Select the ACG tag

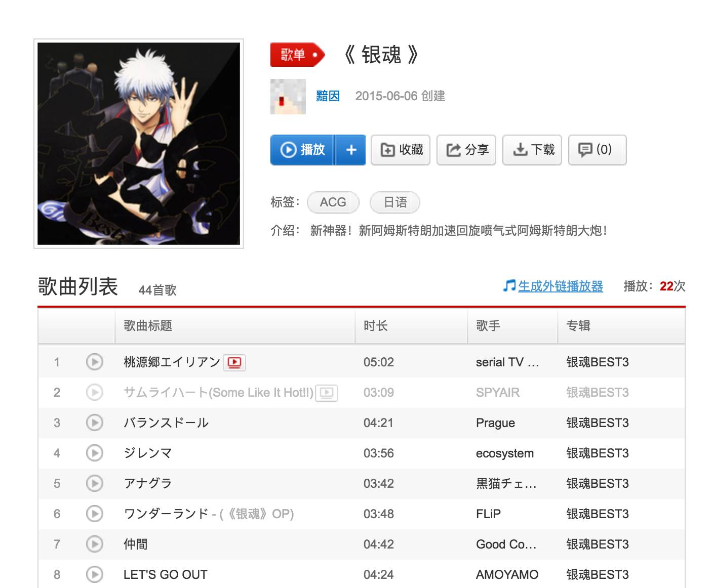(333, 202)
